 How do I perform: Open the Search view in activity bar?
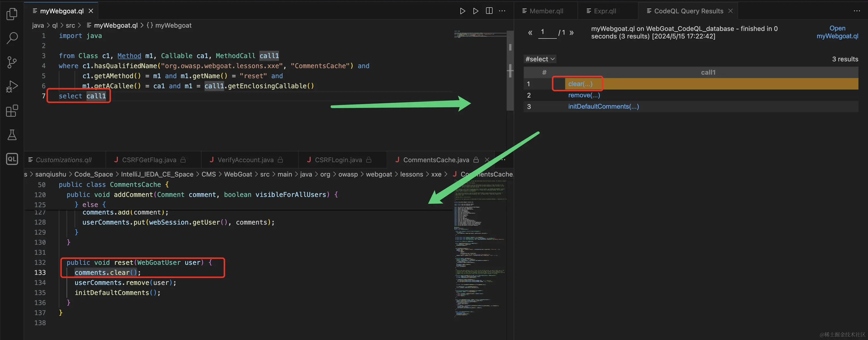click(12, 38)
